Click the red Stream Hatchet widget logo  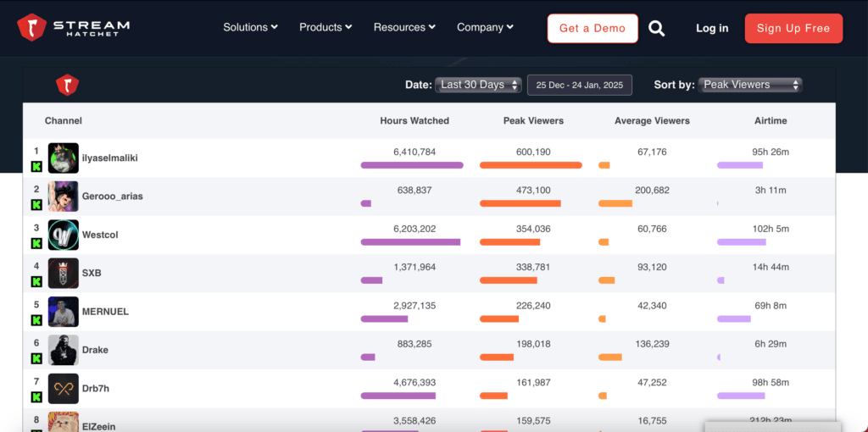[x=67, y=86]
